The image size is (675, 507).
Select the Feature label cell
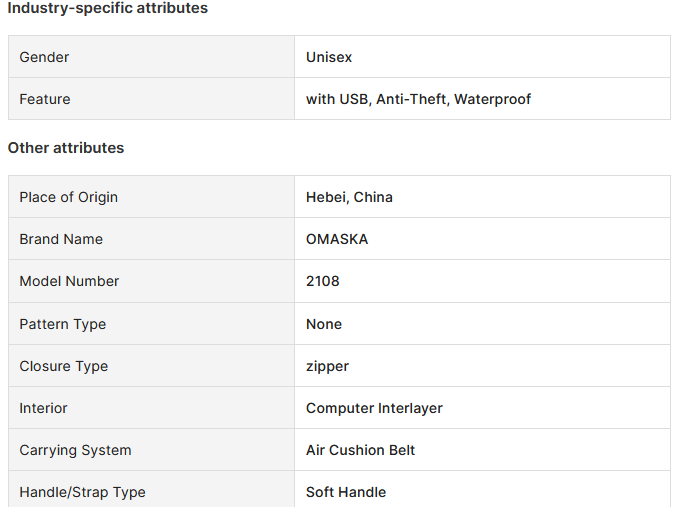coord(152,99)
